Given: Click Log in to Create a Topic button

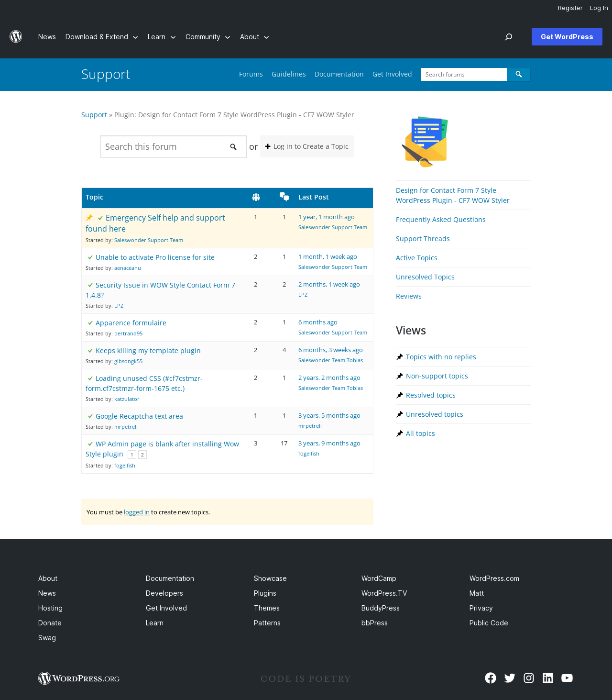Looking at the screenshot, I should (x=307, y=146).
